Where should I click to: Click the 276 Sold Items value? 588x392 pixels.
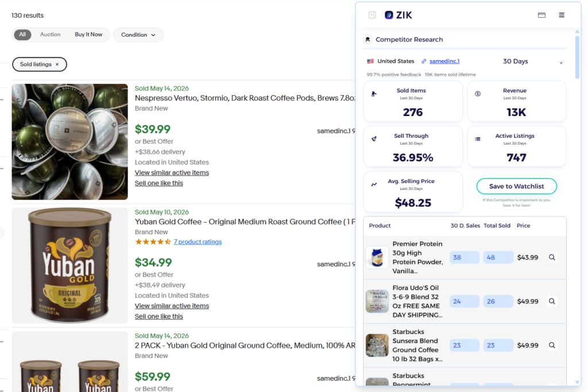coord(413,112)
